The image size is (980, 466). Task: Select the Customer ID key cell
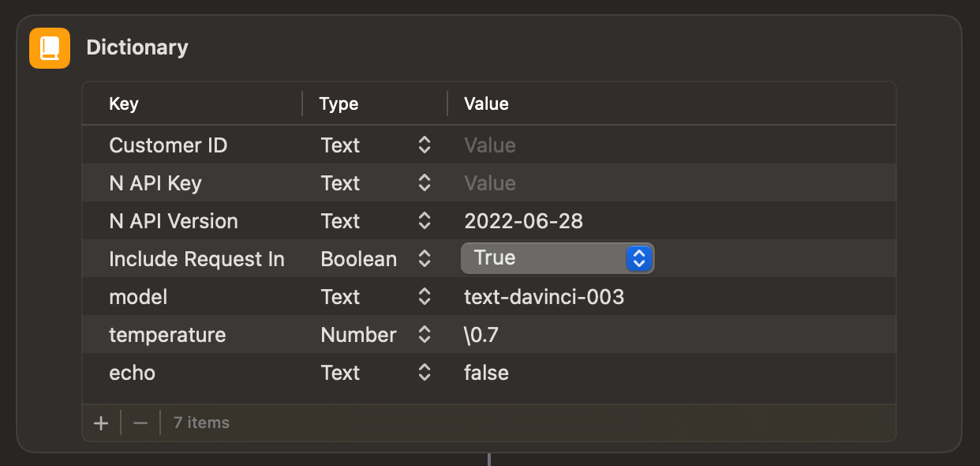(x=168, y=145)
